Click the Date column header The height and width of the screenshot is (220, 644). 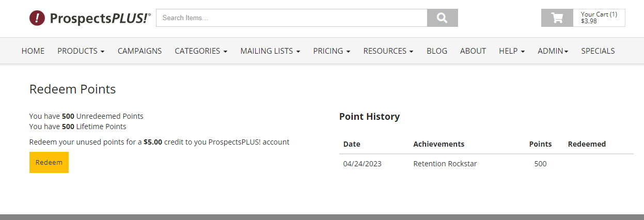pos(352,144)
